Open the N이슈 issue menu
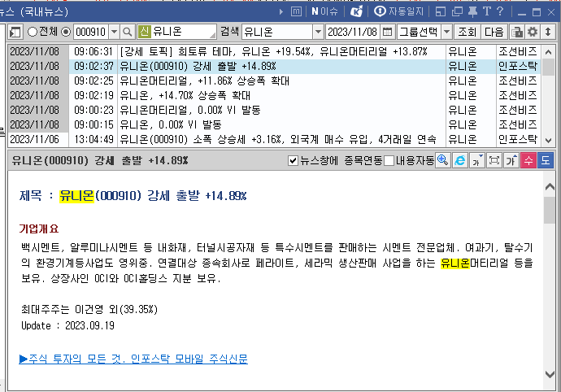The width and height of the screenshot is (561, 392). click(324, 12)
